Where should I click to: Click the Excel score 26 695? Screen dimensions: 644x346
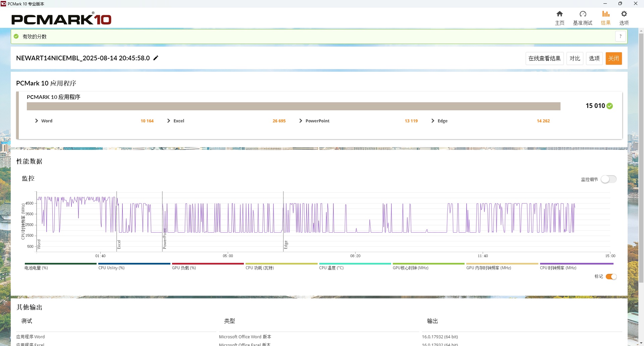click(279, 121)
